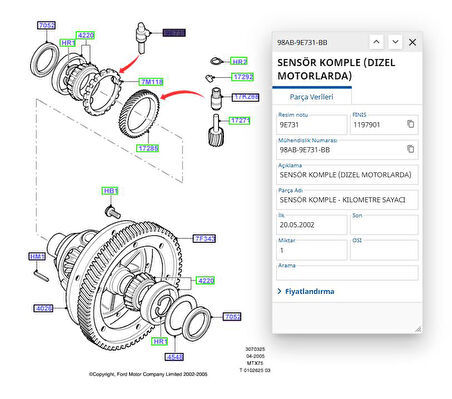Click the Miktar quantity field
Screen dimensions: 452x399
tap(312, 250)
